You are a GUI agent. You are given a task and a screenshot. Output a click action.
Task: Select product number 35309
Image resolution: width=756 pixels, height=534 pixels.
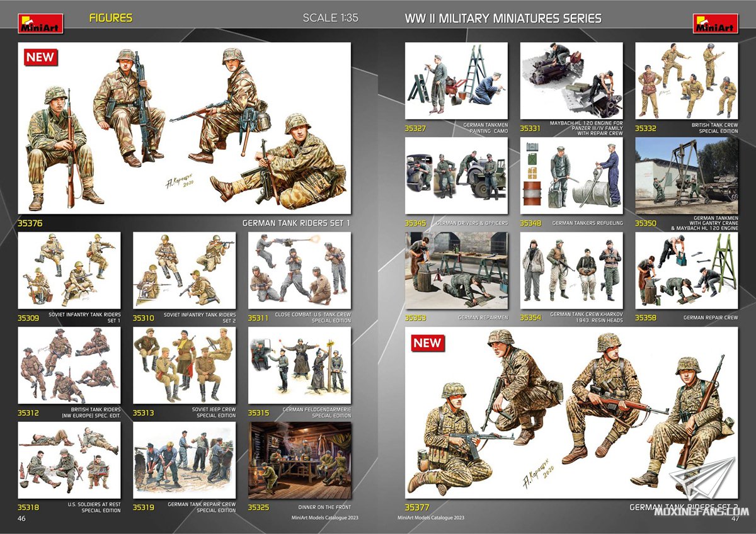(x=28, y=318)
